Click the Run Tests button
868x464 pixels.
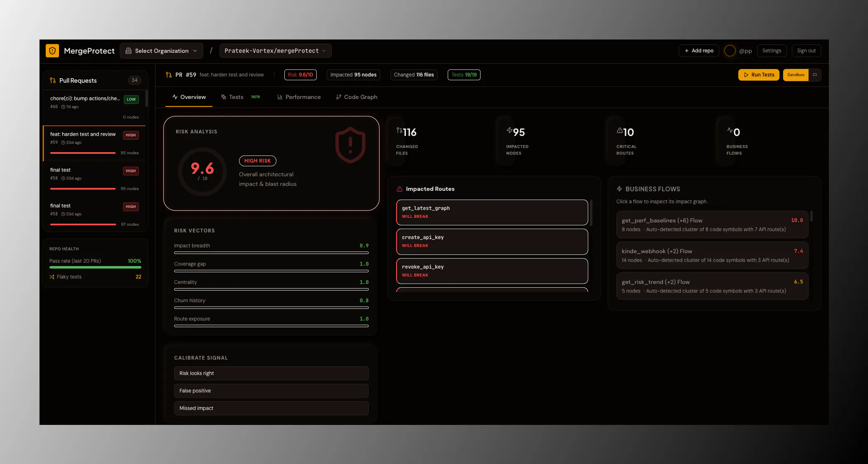tap(759, 75)
